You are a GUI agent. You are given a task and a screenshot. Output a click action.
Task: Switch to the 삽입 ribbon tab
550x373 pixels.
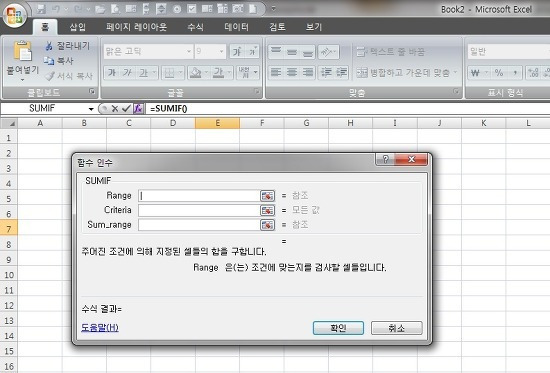pyautogui.click(x=78, y=27)
